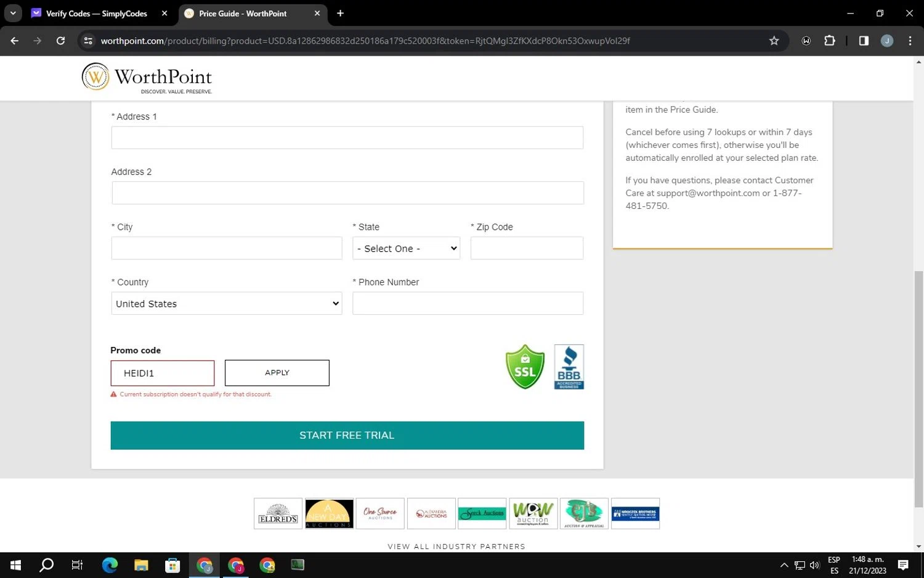Open the clock showing 1:48 a. m.
924x578 pixels.
[867, 565]
